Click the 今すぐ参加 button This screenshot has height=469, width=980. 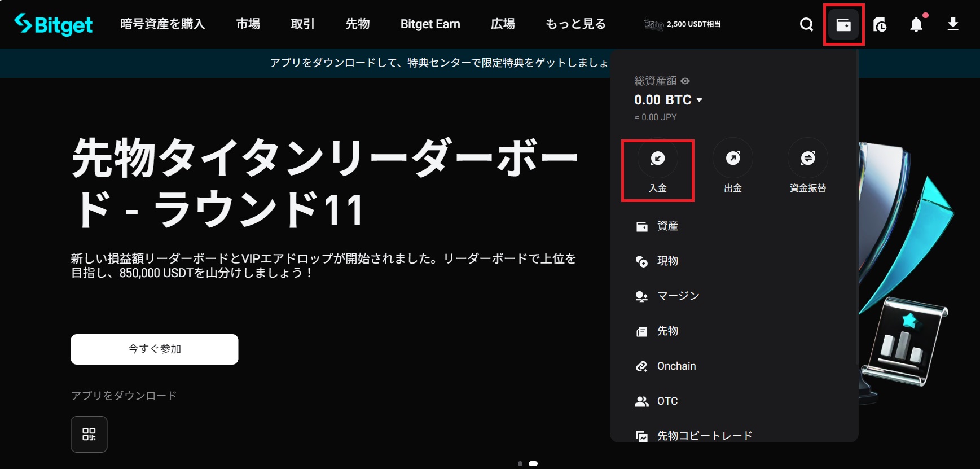click(155, 349)
